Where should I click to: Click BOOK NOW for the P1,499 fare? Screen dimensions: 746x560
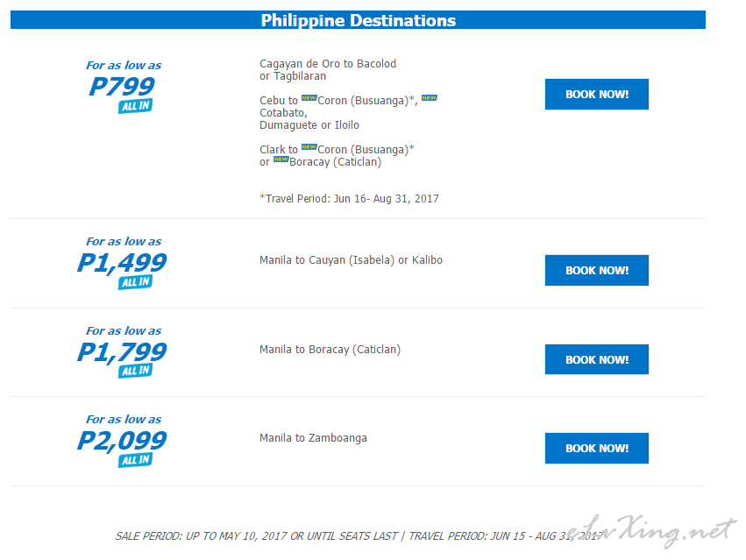(597, 270)
